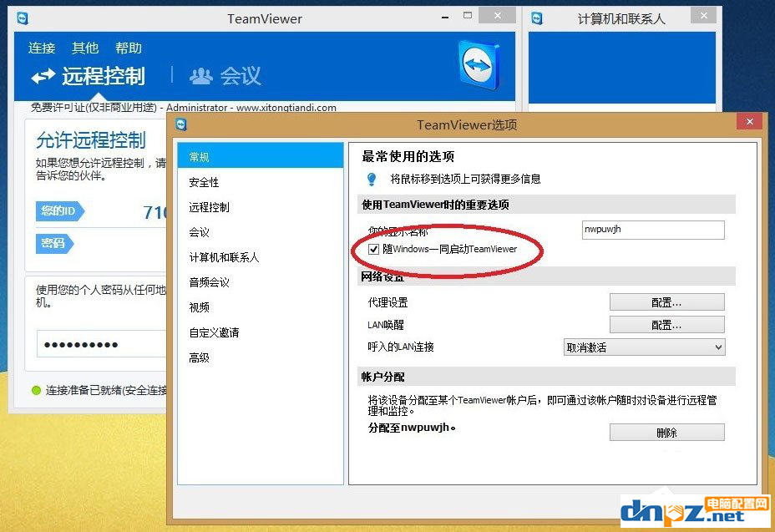
Task: Click the personal password field with dots
Action: tap(101, 344)
